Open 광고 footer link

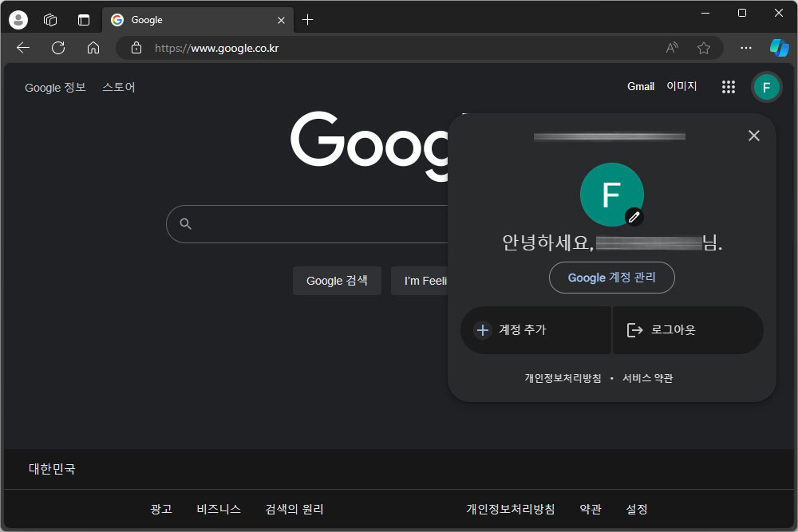click(x=161, y=509)
